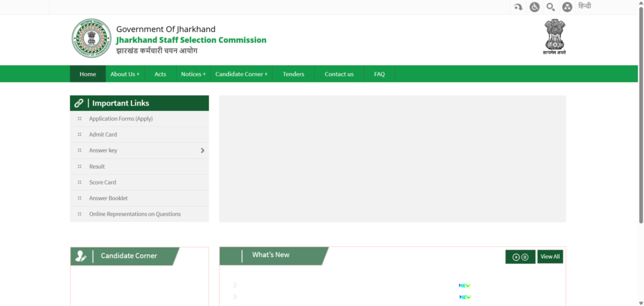Open the accessibility options wheelchair icon

pos(535,7)
